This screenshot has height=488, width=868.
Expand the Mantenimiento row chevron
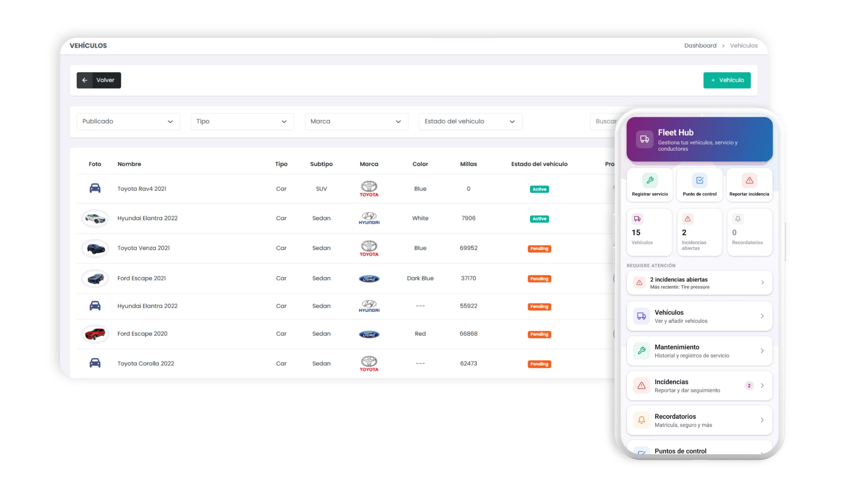click(x=762, y=351)
